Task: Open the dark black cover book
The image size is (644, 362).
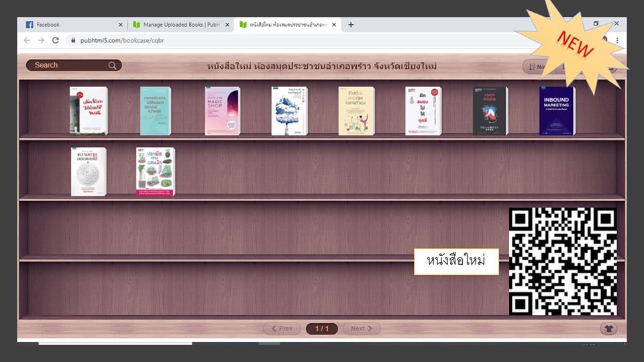Action: coord(490,111)
